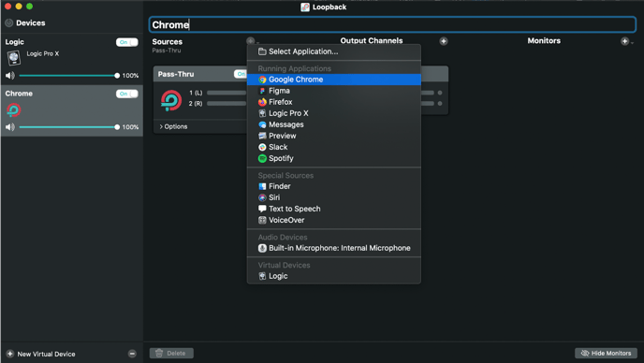Click the Loopback icon of the Chrome device
Viewport: 644px width, 363px height.
13,110
